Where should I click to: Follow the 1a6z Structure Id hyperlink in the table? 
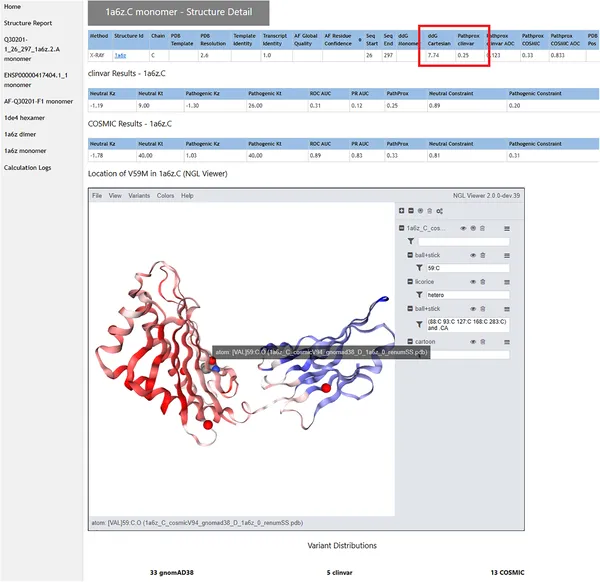click(x=120, y=55)
